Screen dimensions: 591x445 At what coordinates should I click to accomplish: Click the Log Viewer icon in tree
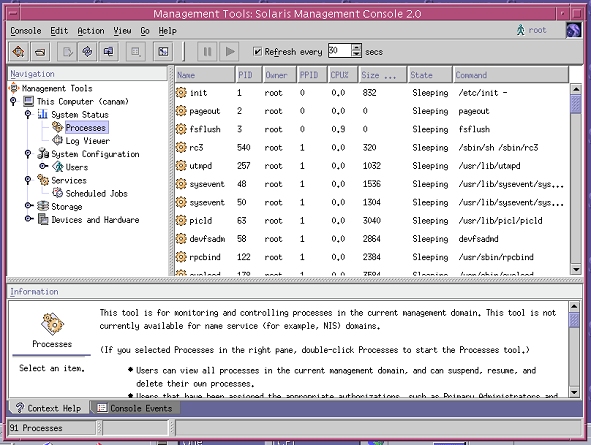58,141
